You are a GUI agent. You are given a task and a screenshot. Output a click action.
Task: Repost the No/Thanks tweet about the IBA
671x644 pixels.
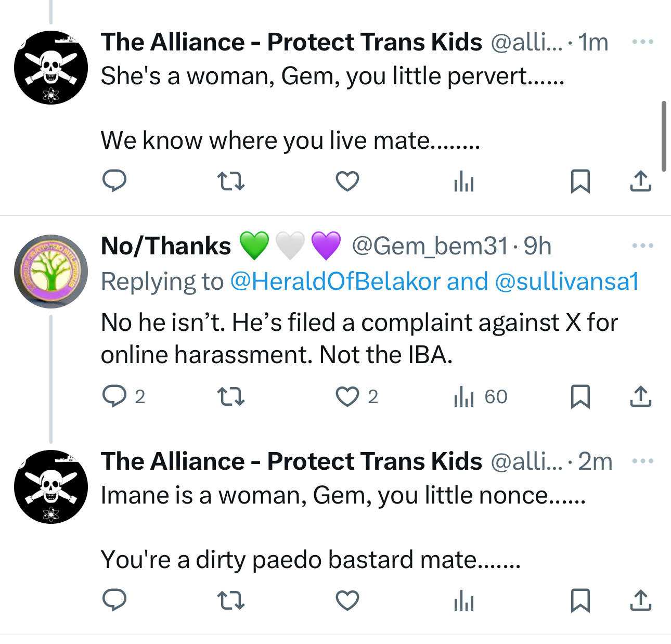[x=230, y=397]
